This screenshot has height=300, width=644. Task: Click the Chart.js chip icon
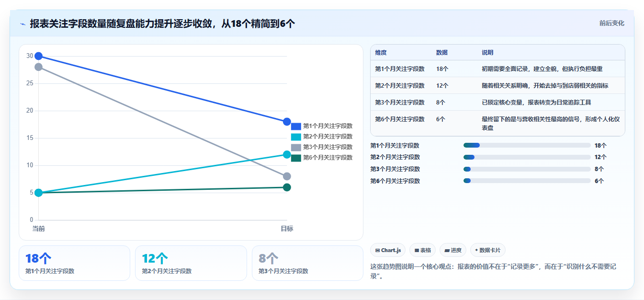(378, 250)
